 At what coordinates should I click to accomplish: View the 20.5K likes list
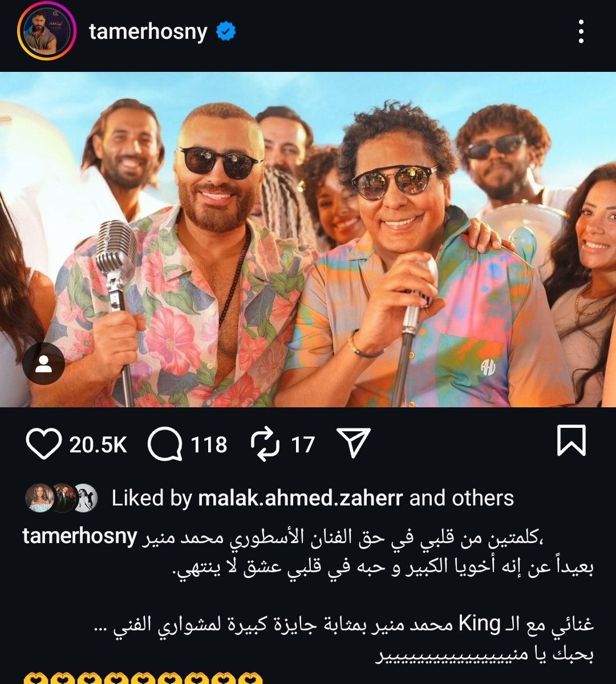pyautogui.click(x=98, y=444)
